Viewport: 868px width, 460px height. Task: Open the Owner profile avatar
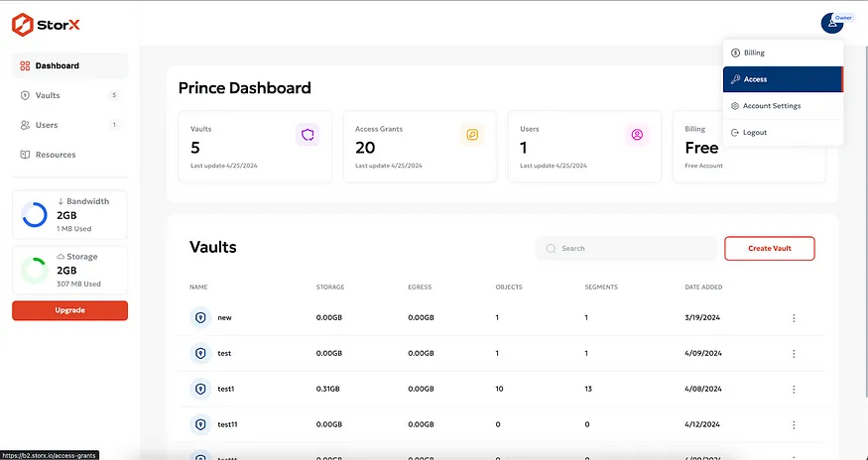point(831,23)
